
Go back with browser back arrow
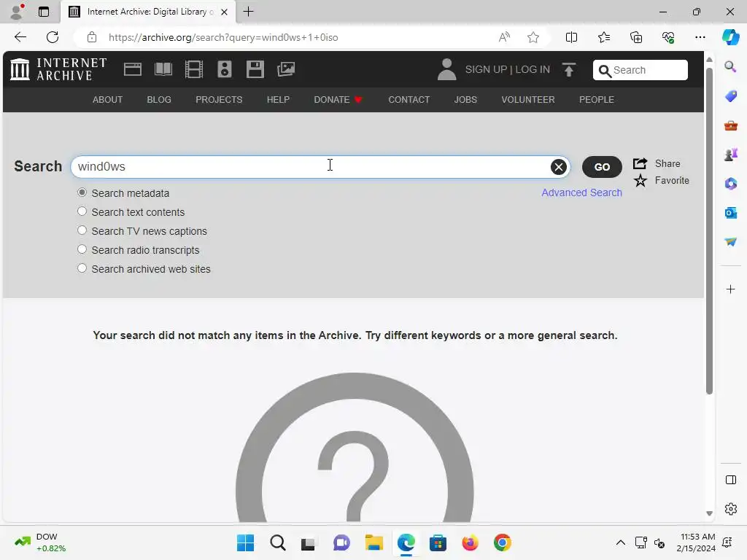tap(20, 37)
